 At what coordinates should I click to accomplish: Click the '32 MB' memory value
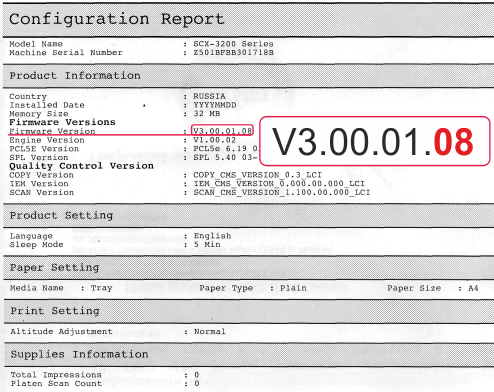[207, 114]
